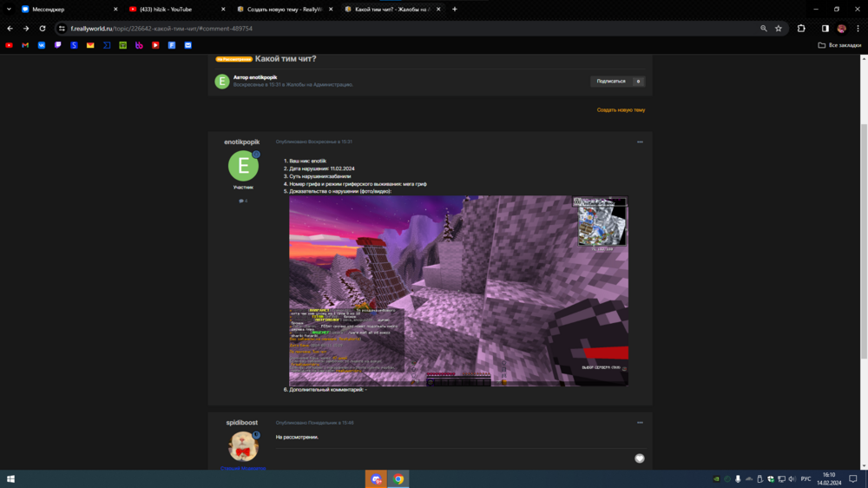Click the Подписаться button
The width and height of the screenshot is (868, 488).
coord(610,82)
